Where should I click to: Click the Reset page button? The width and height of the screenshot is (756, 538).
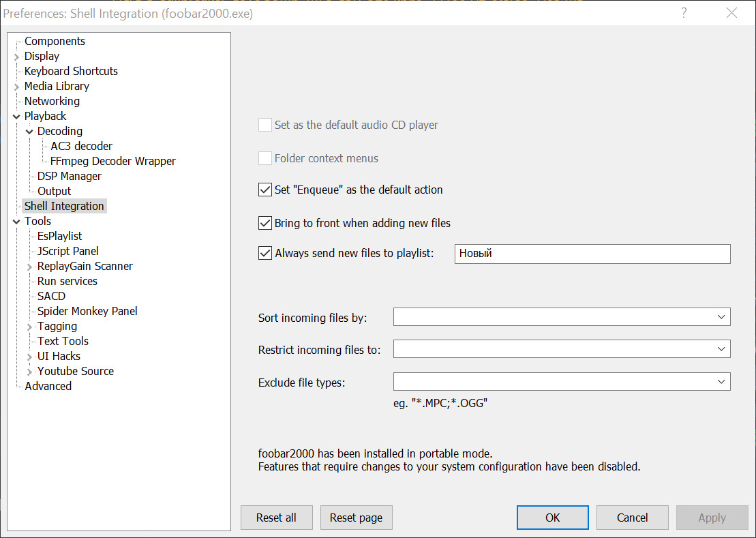point(356,518)
